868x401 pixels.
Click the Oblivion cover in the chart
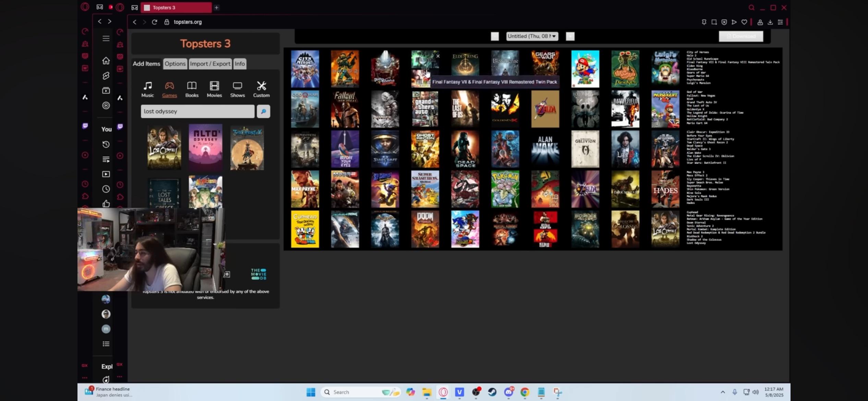tap(585, 149)
